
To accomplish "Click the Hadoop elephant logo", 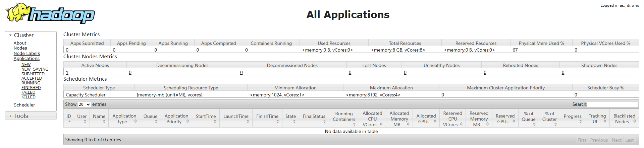I will coord(50,13).
